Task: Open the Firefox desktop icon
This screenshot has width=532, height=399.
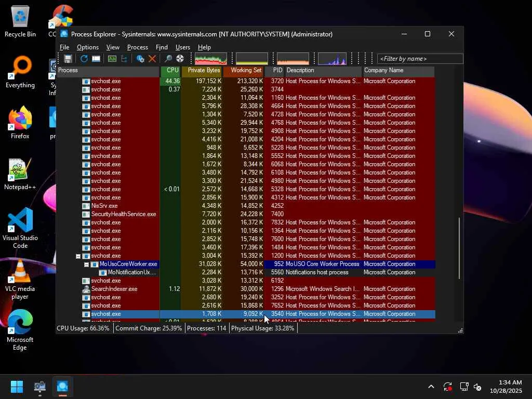Action: 20,123
